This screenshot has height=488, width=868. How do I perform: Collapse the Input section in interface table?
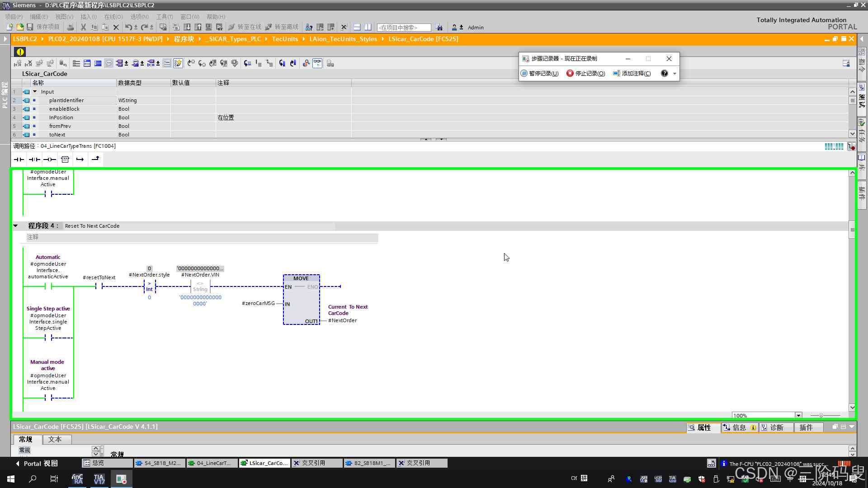point(35,92)
